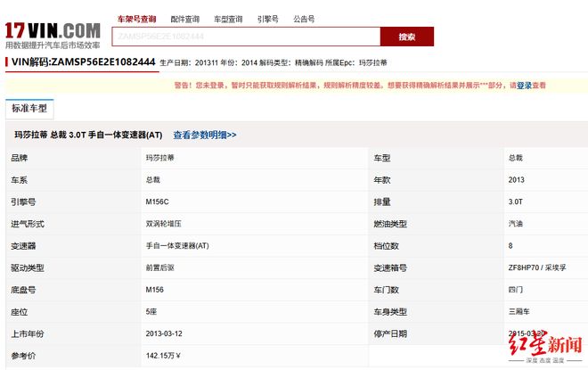The width and height of the screenshot is (588, 370).
Task: Open 查看参数明细>> link
Action: pos(205,135)
